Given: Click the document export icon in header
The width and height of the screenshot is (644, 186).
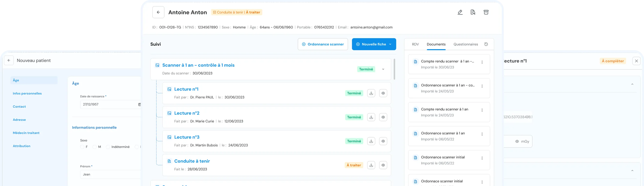Looking at the screenshot, I should coord(473,12).
